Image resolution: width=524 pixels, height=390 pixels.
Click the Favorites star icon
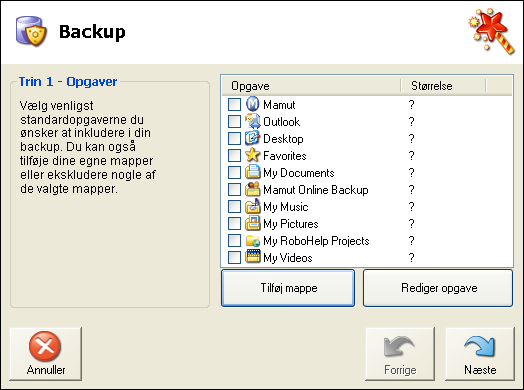(x=253, y=155)
